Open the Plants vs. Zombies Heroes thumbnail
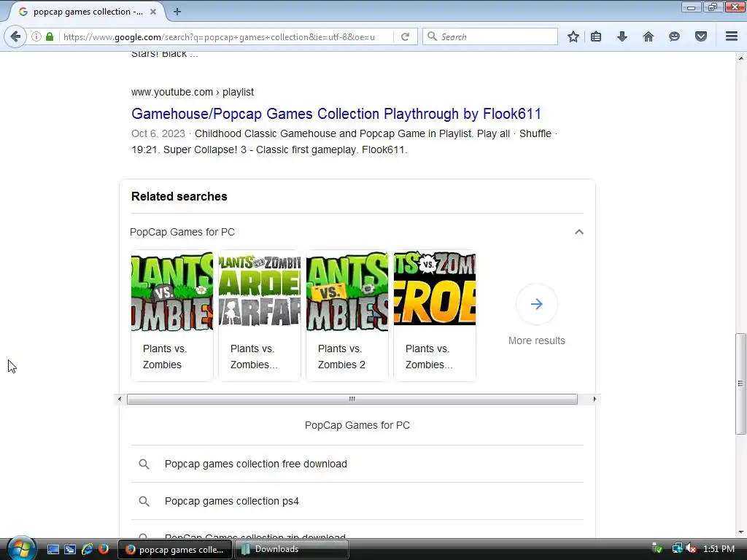This screenshot has height=560, width=747. pyautogui.click(x=435, y=288)
